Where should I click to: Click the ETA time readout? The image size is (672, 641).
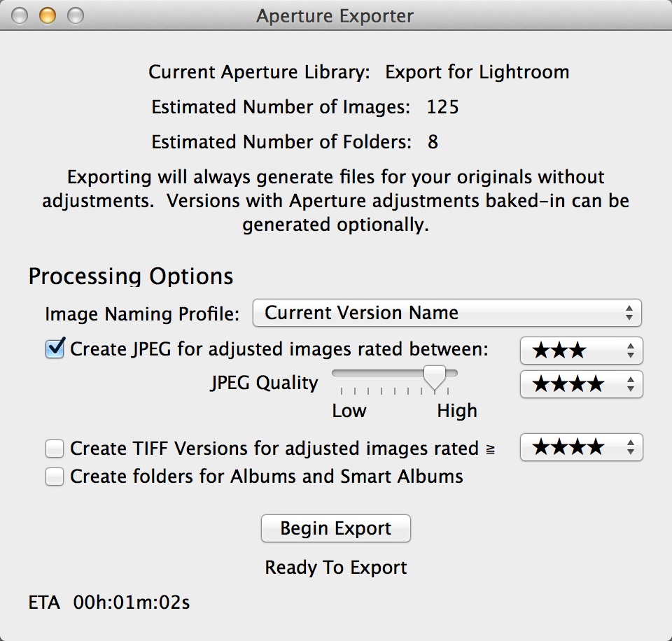131,602
